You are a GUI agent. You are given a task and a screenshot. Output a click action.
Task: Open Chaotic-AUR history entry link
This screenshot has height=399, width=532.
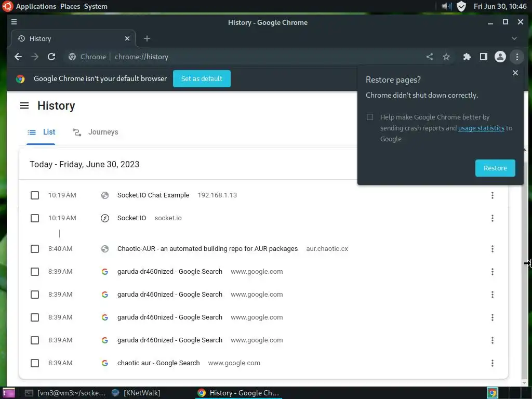pos(208,249)
